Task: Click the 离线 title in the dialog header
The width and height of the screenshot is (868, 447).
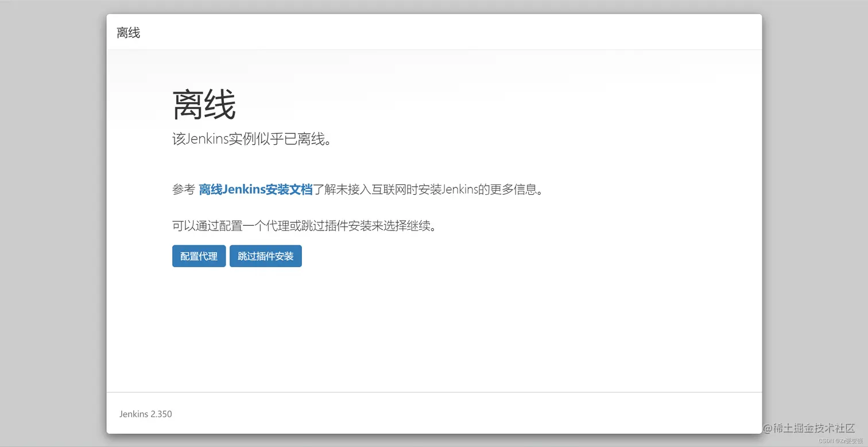Action: pyautogui.click(x=129, y=33)
